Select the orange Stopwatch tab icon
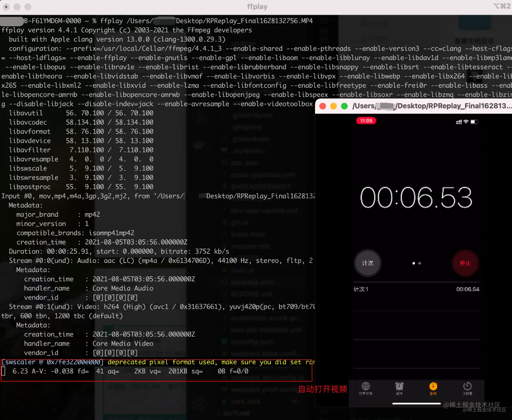512x420 pixels. [433, 386]
